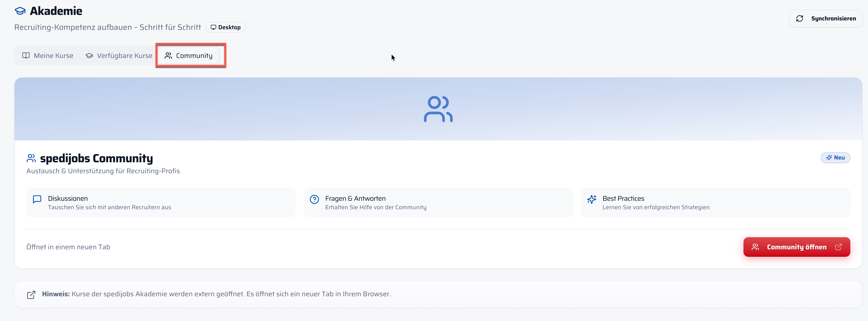Select the Community tab

click(188, 56)
